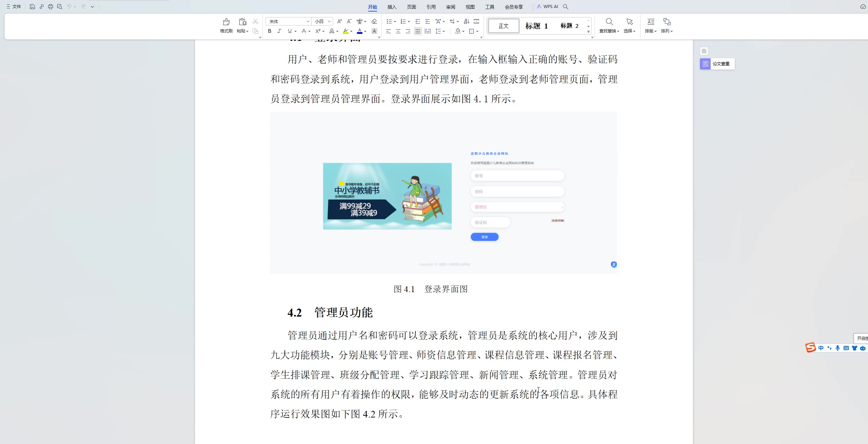Expand the styles gallery more arrow

(x=588, y=32)
